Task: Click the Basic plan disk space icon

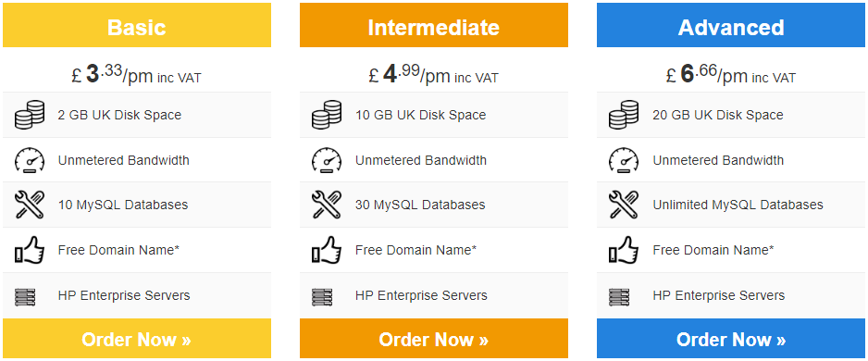Action: [x=30, y=115]
